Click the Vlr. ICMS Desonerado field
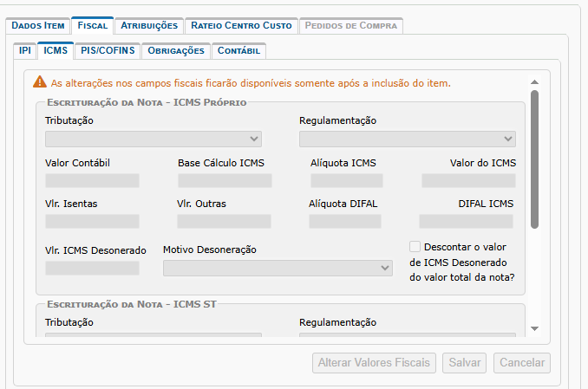This screenshot has width=588, height=389. point(92,269)
